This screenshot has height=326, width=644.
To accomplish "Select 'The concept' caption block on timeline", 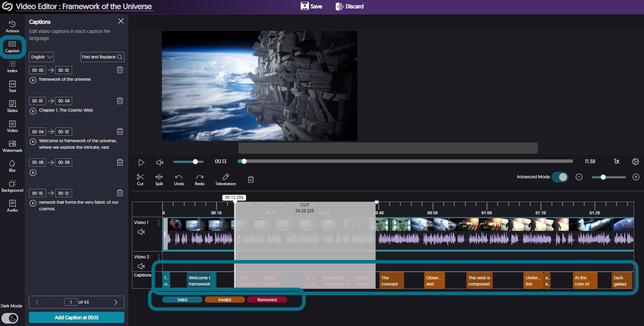I will (x=391, y=281).
